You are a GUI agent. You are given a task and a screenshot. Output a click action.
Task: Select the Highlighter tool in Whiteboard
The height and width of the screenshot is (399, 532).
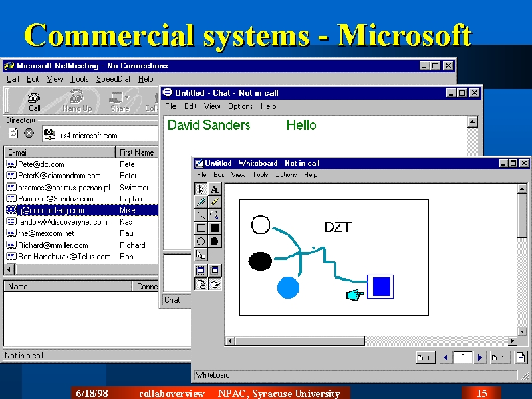214,202
